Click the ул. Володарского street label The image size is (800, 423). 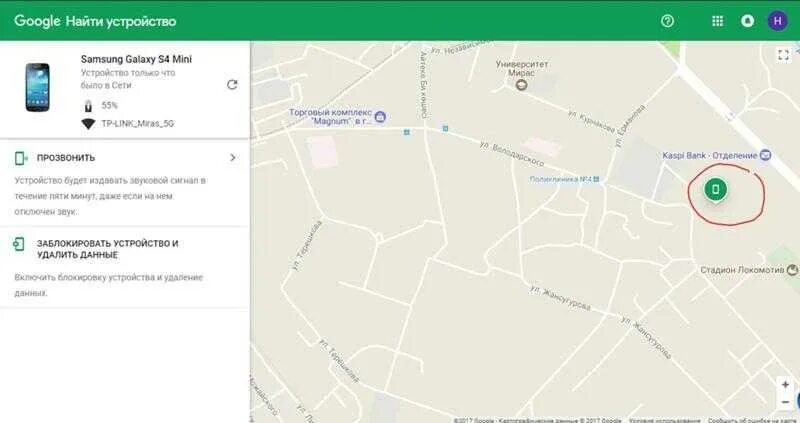tap(512, 154)
